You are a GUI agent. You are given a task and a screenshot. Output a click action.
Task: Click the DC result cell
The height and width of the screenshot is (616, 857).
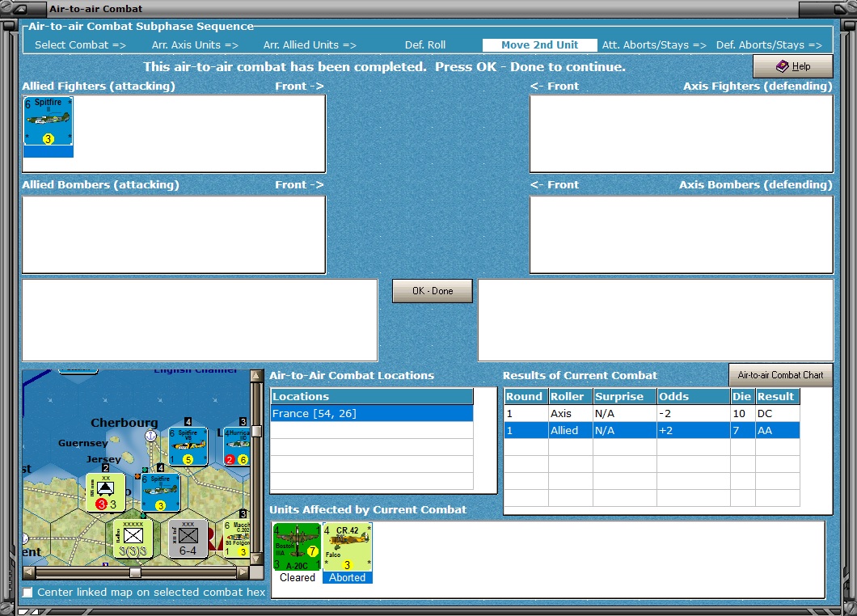click(777, 414)
